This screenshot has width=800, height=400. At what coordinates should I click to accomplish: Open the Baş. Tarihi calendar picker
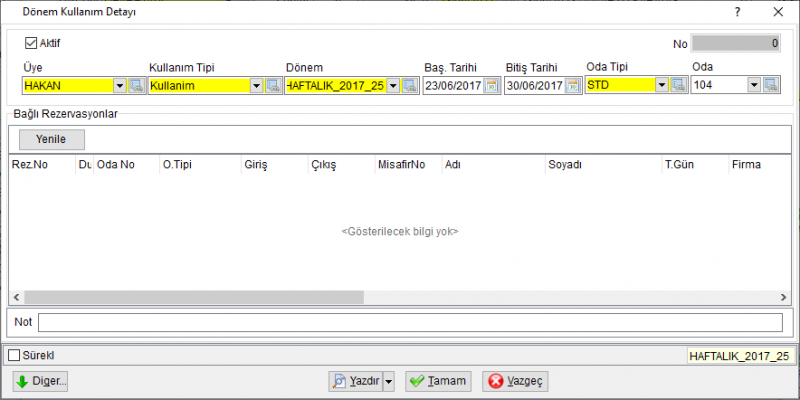click(491, 86)
